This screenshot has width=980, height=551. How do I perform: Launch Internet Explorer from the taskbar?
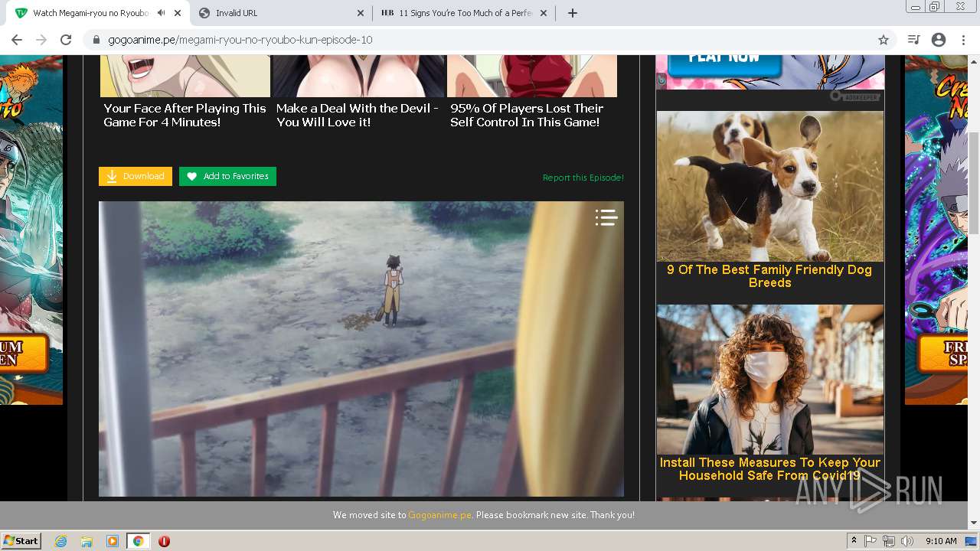(61, 541)
